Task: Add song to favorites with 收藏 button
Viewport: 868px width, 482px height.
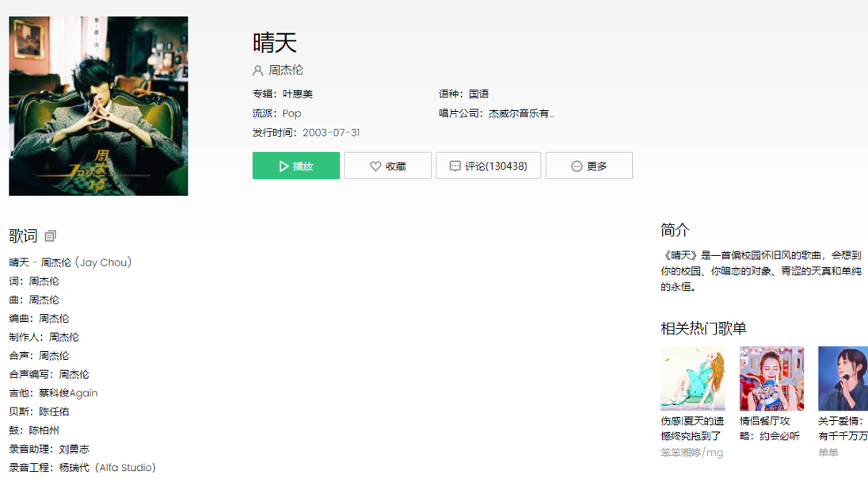Action: 387,166
